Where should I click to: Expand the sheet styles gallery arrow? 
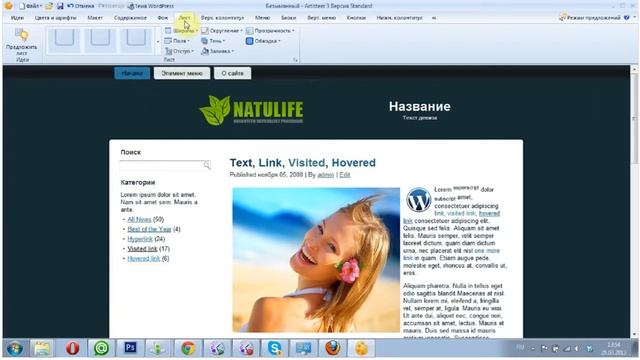coord(158,41)
